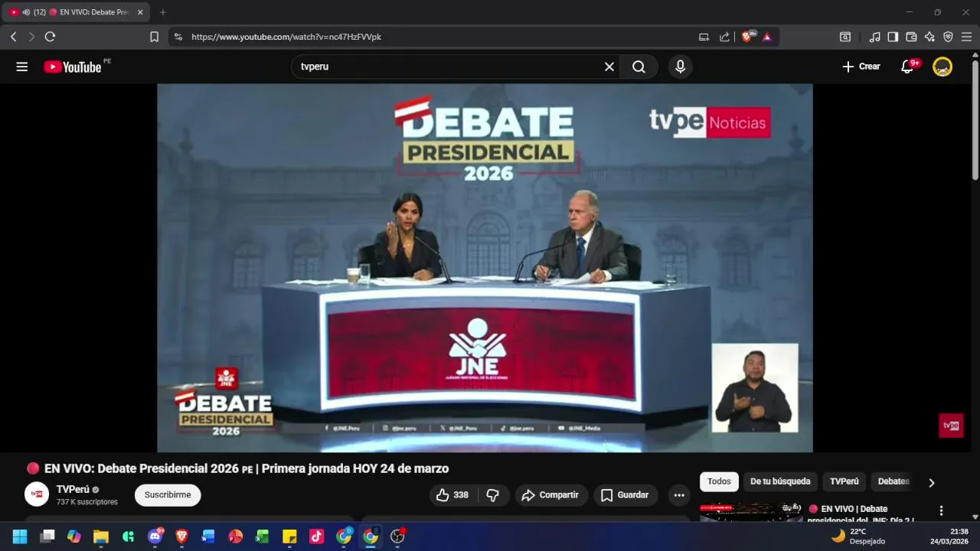Open the TVPerú channel avatar
The width and height of the screenshot is (980, 551).
pyautogui.click(x=37, y=494)
